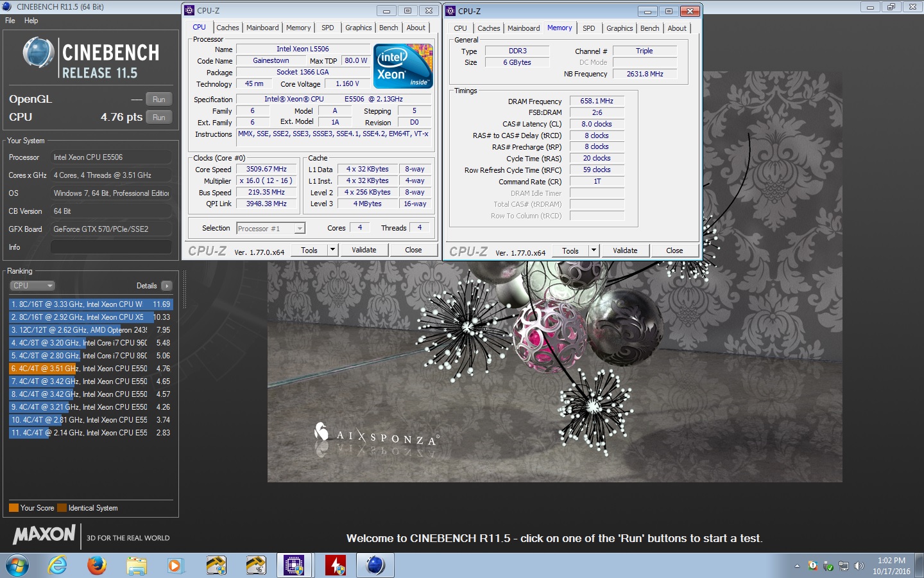Image resolution: width=924 pixels, height=578 pixels.
Task: Open Bench tab in right CPU-Z
Action: 649,28
